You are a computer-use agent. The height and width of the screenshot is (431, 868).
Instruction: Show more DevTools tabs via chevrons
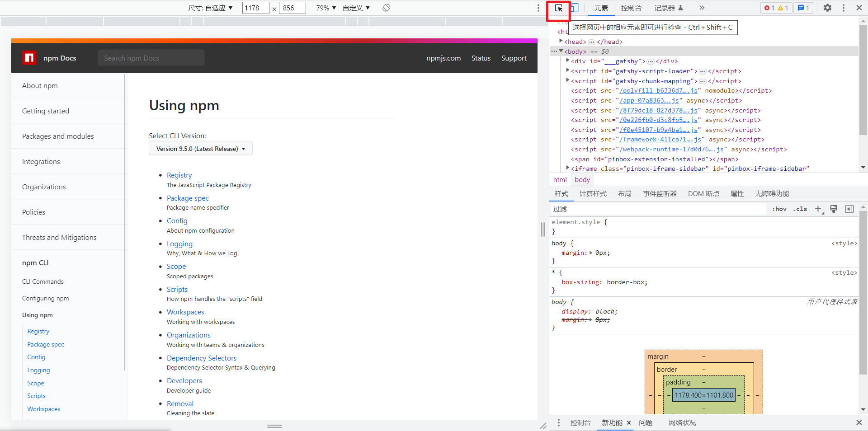pyautogui.click(x=702, y=8)
